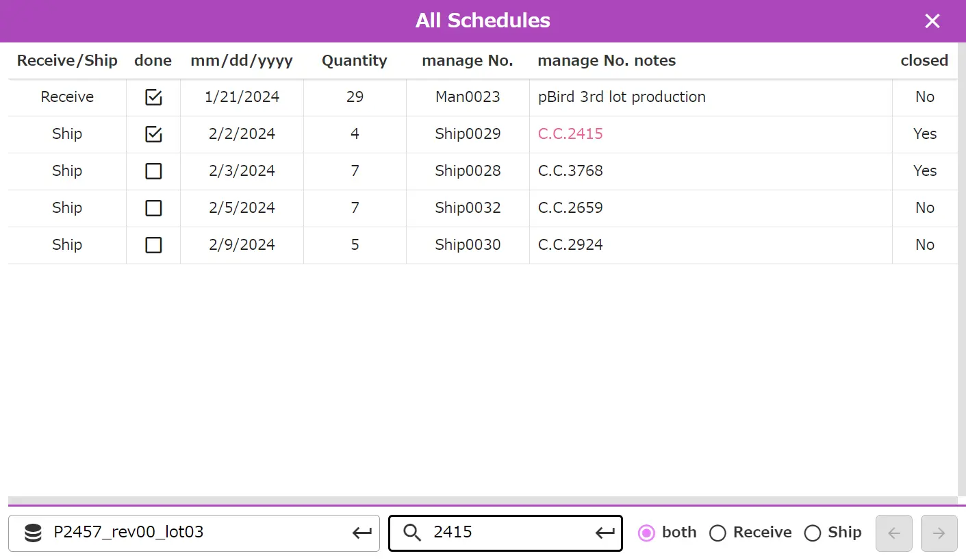Uncheck done for the Ship0029 row
The height and width of the screenshot is (560, 966).
[x=153, y=134]
